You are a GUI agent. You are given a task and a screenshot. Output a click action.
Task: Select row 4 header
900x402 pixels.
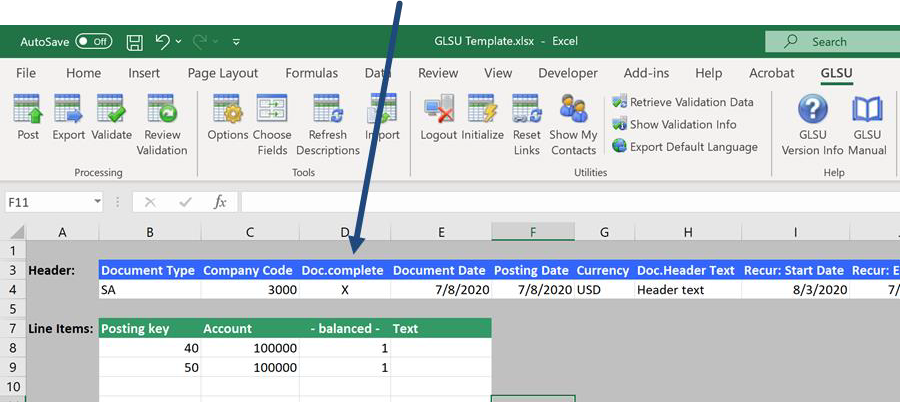[x=14, y=290]
